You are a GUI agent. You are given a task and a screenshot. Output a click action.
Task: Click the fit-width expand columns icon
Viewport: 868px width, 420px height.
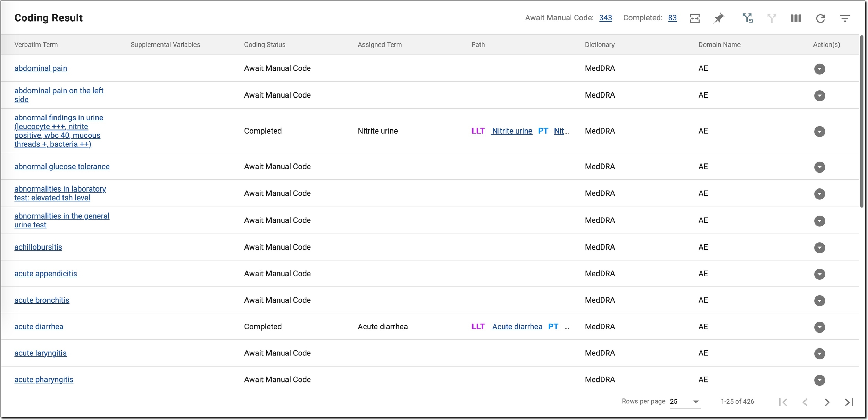point(694,18)
